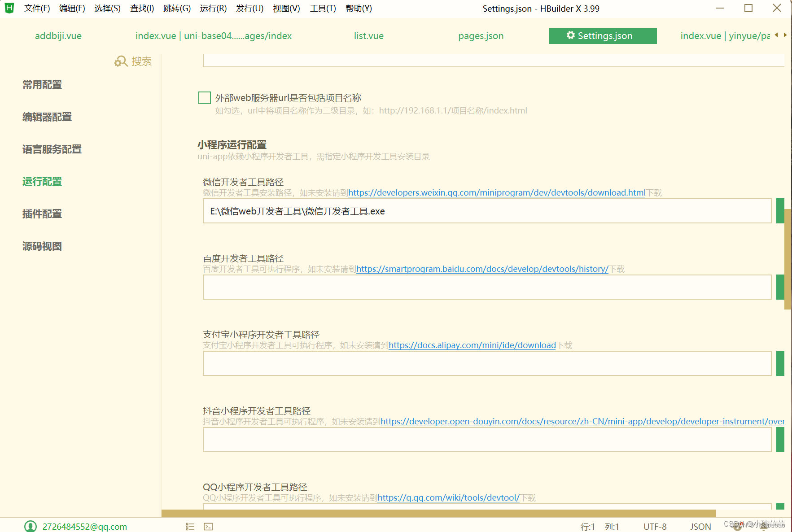This screenshot has height=532, width=792.
Task: Select 运行配置 settings section
Action: [42, 182]
